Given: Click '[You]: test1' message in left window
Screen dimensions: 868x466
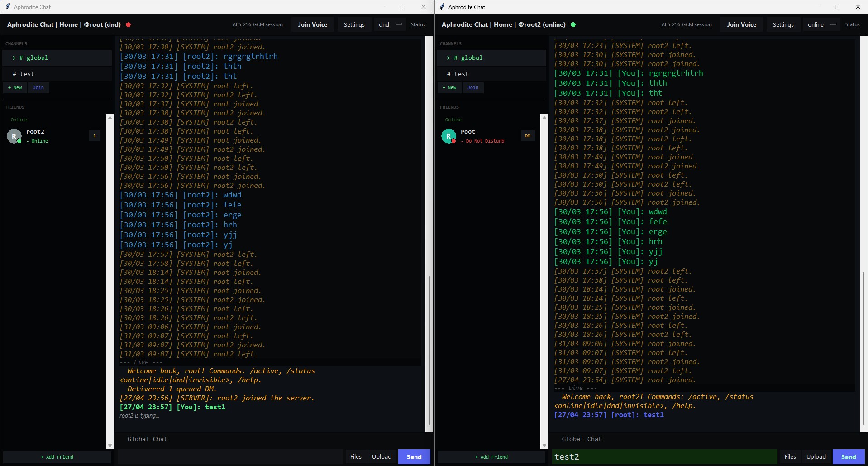Looking at the screenshot, I should [172, 407].
